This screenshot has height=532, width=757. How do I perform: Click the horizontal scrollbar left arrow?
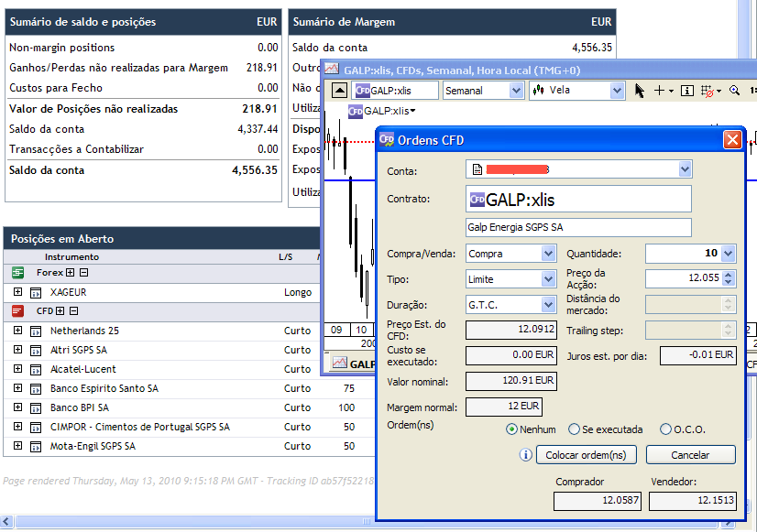coord(6,521)
